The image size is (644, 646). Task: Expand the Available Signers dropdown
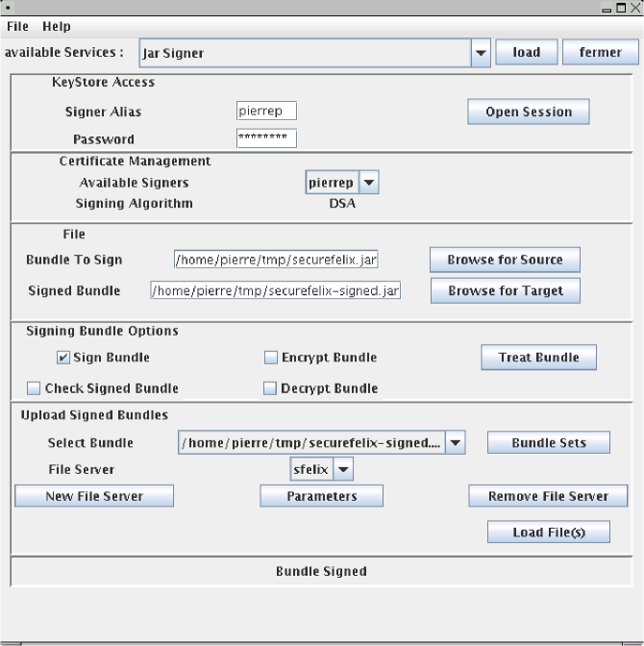pos(369,182)
